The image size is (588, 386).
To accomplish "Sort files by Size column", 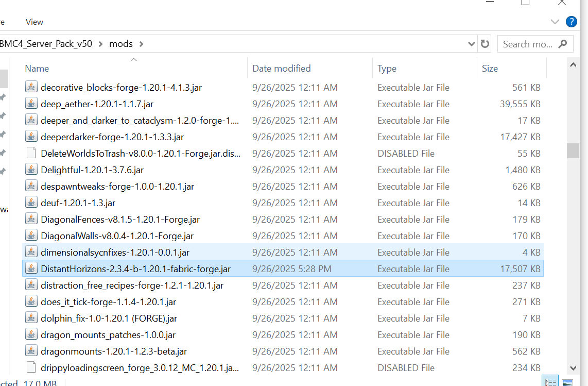I will click(x=490, y=69).
